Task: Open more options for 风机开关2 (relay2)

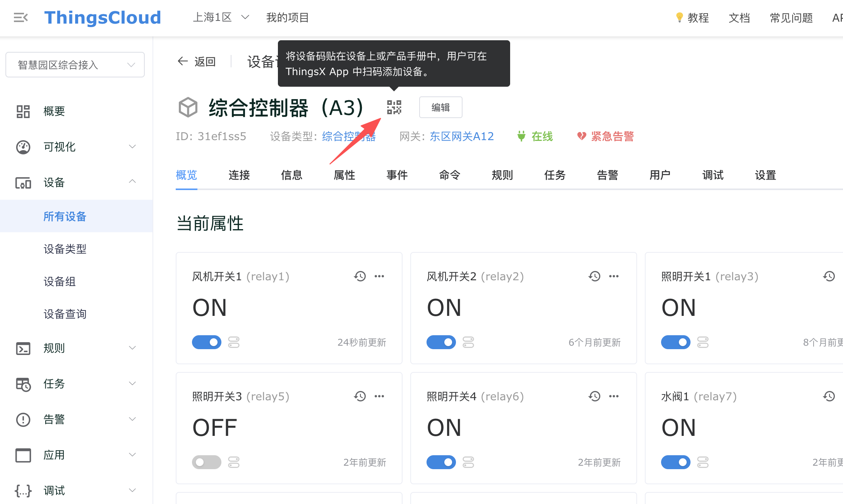Action: click(614, 276)
